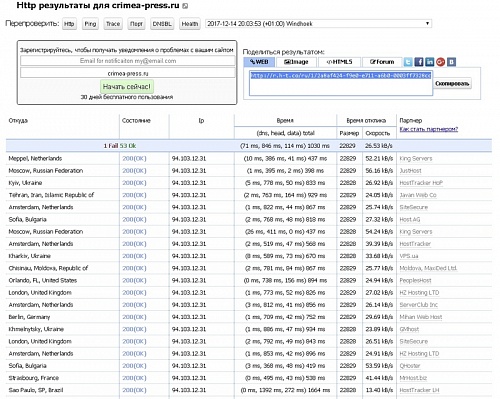The height and width of the screenshot is (399, 500).
Task: Recheck using the Http button
Action: pyautogui.click(x=69, y=24)
